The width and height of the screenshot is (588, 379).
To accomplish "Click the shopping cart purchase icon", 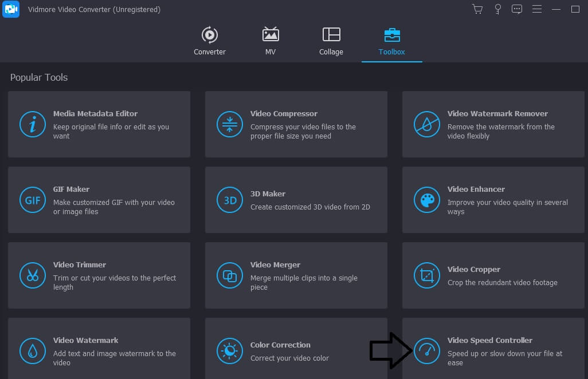I will (477, 9).
